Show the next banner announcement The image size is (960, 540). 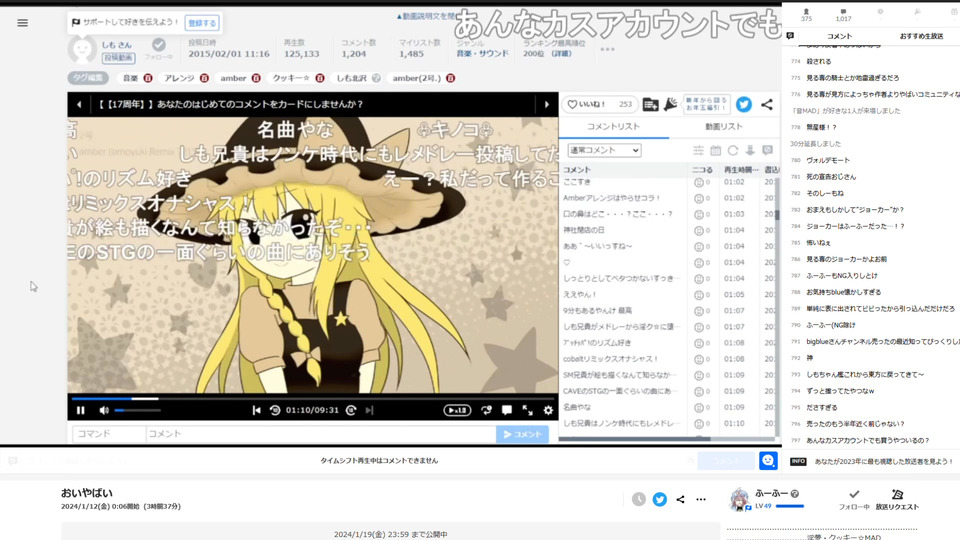547,105
